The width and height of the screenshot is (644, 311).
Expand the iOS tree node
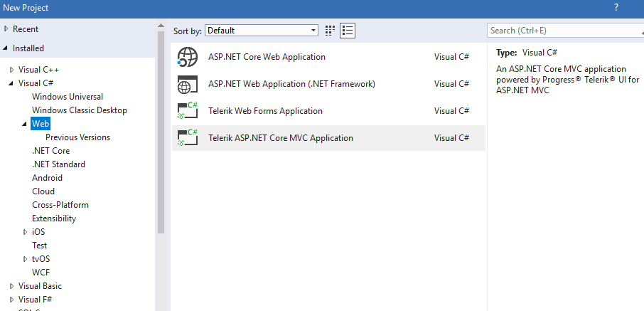[26, 232]
